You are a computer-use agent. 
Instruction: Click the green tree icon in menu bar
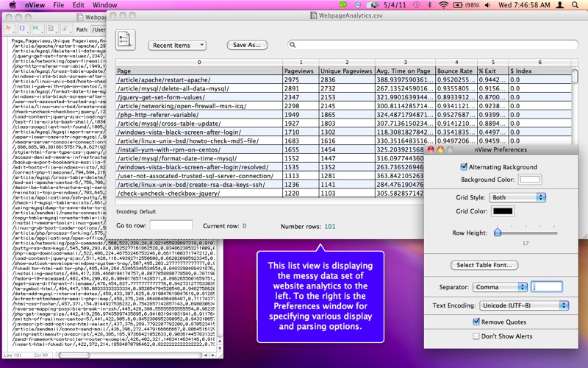click(343, 5)
